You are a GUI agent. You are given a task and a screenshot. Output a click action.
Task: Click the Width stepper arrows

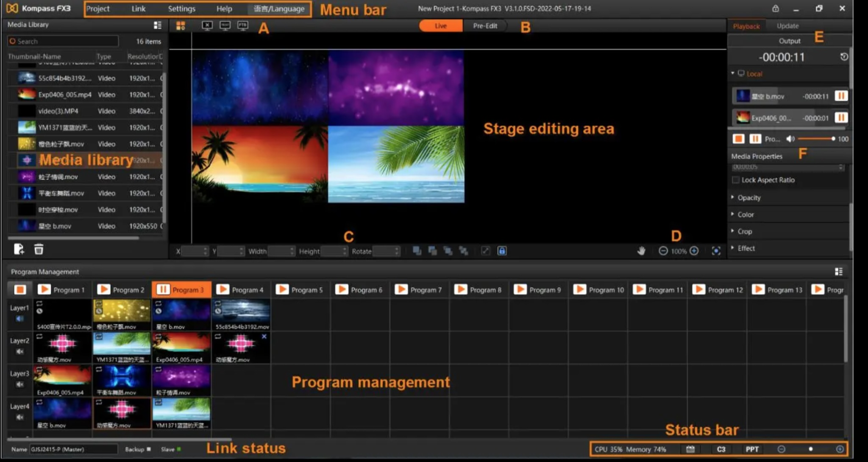(x=292, y=251)
